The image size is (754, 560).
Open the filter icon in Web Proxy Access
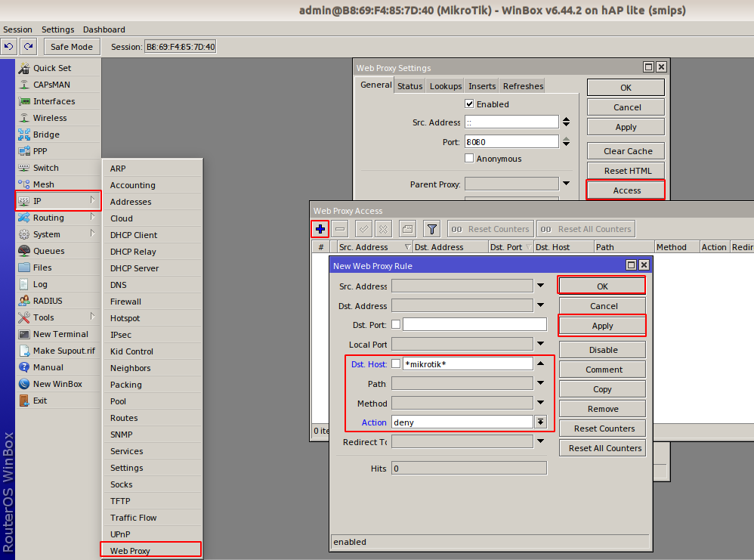pos(432,228)
